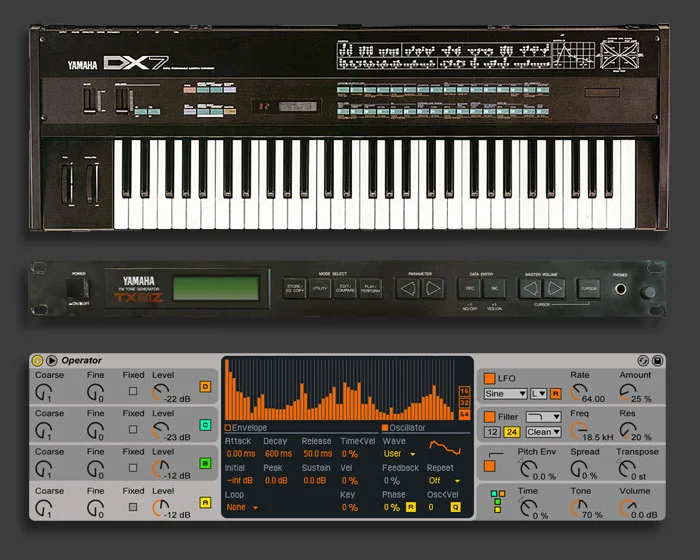This screenshot has width=700, height=560.
Task: Toggle the Operator device activator button
Action: pos(37,360)
